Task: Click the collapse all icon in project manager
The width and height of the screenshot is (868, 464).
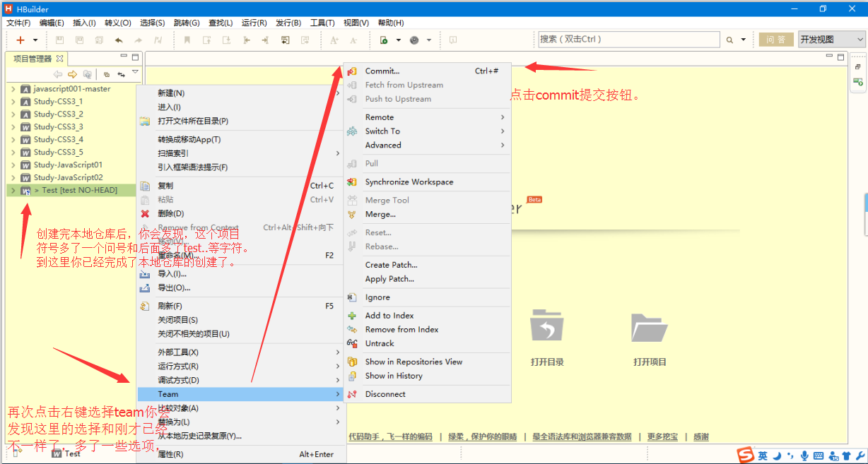Action: point(107,74)
